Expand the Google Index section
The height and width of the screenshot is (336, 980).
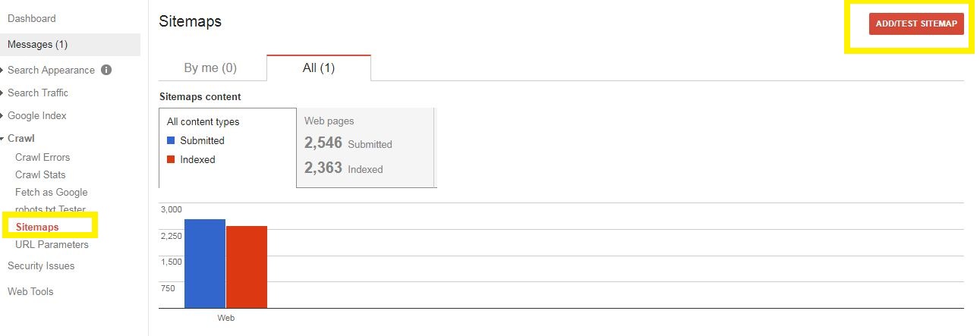(x=37, y=115)
